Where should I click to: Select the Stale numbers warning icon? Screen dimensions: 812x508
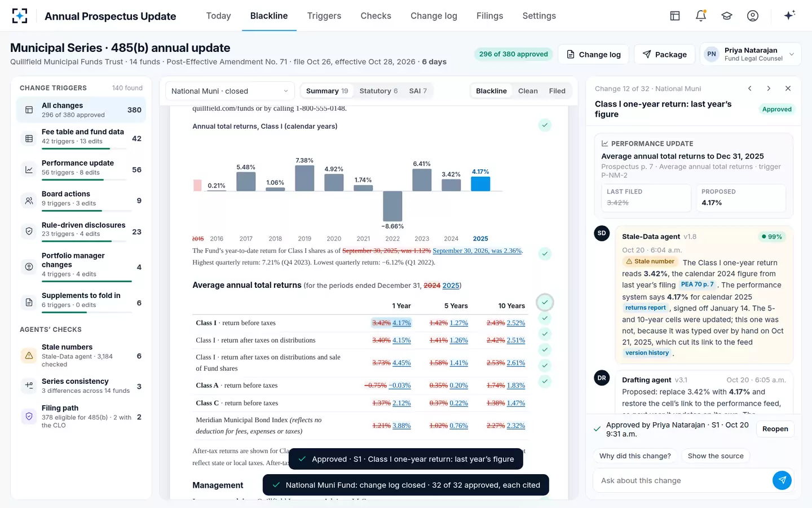pos(29,356)
